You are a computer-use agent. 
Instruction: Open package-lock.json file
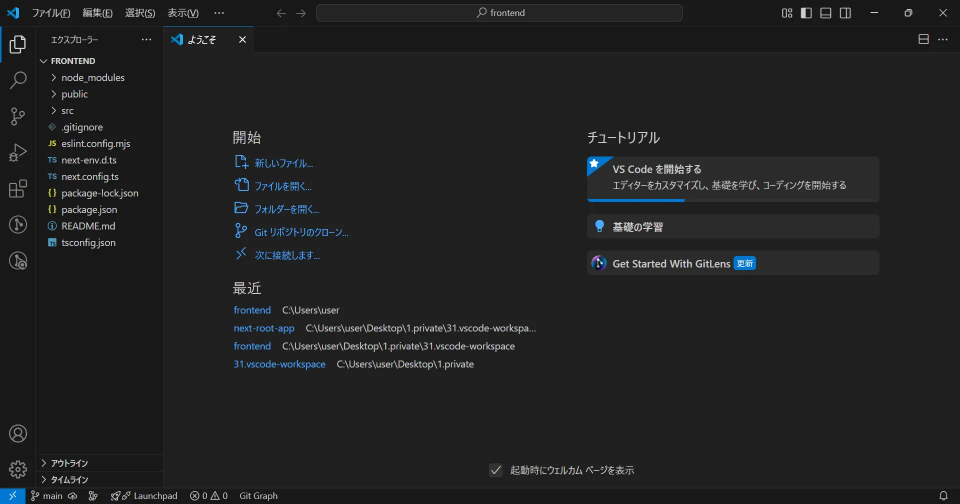point(100,194)
